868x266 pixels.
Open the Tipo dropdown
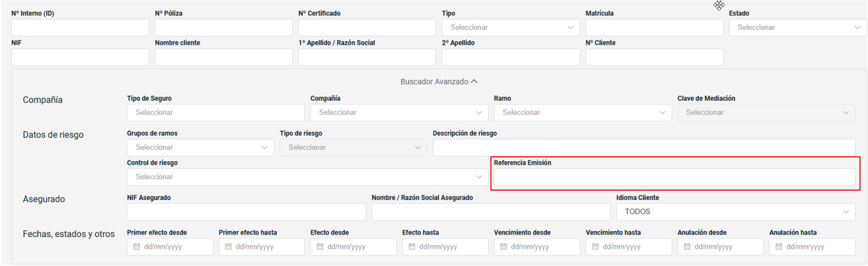click(511, 27)
